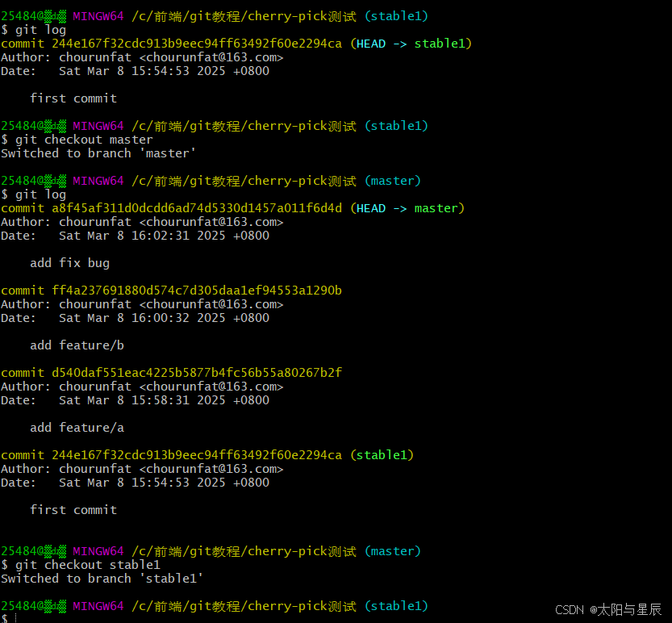672x623 pixels.
Task: Click the date 'Sat Mar 8 16:02:31 2025 +0800'
Action: pyautogui.click(x=164, y=236)
